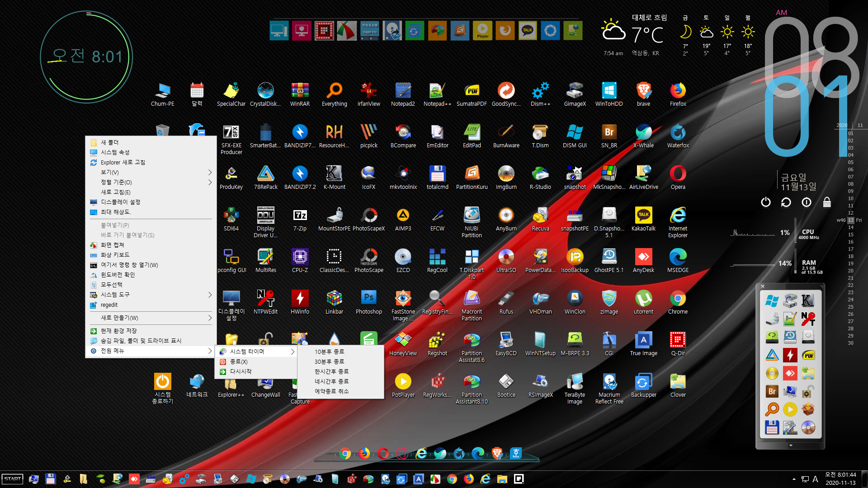Choose 종료(X) in power submenu
The height and width of the screenshot is (488, 868).
click(256, 361)
